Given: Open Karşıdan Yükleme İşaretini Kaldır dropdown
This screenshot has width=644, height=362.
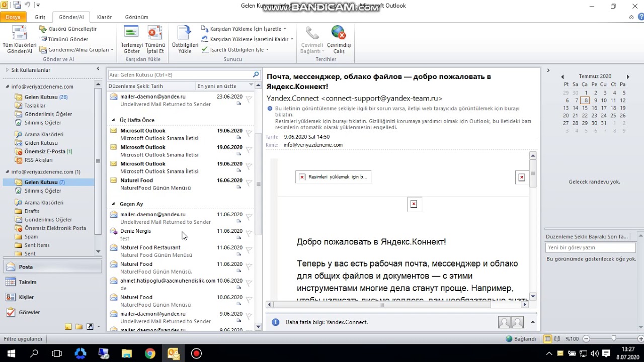Looking at the screenshot, I should coord(247,39).
